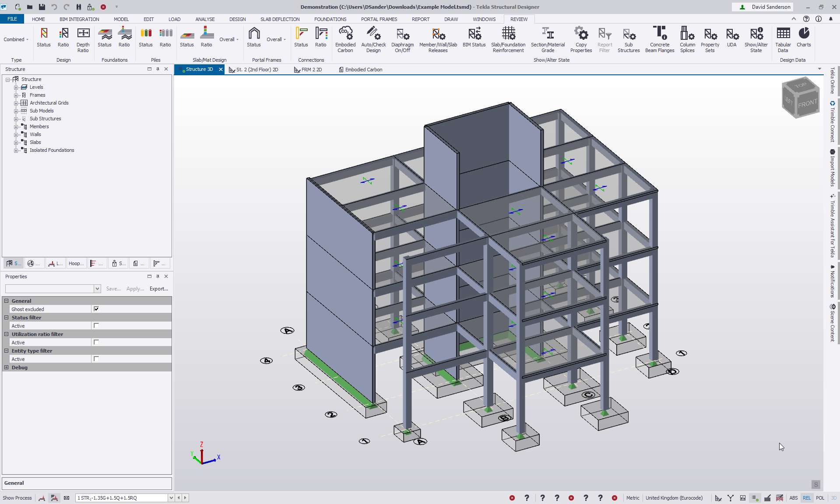The image size is (840, 504).
Task: Open Tekla Online side panel
Action: point(833,80)
